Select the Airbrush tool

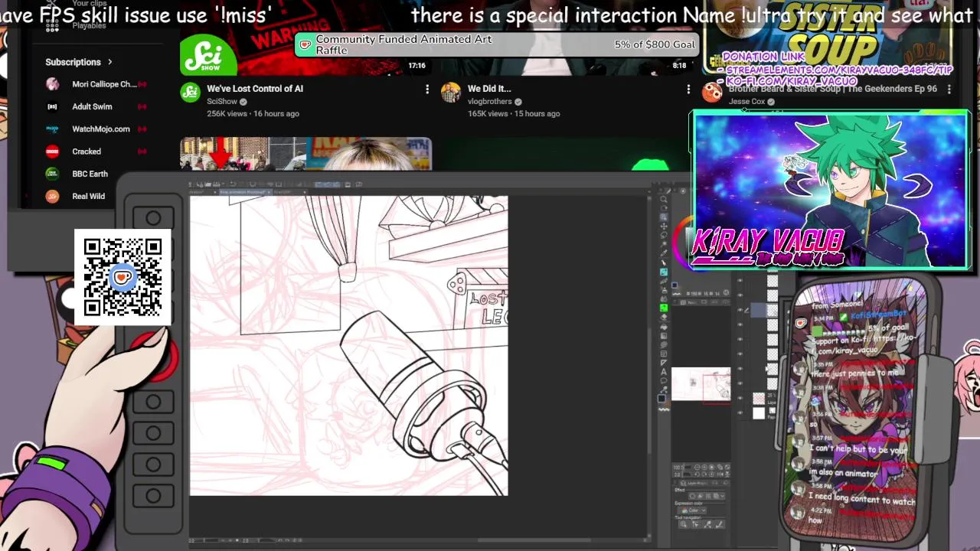pyautogui.click(x=664, y=290)
